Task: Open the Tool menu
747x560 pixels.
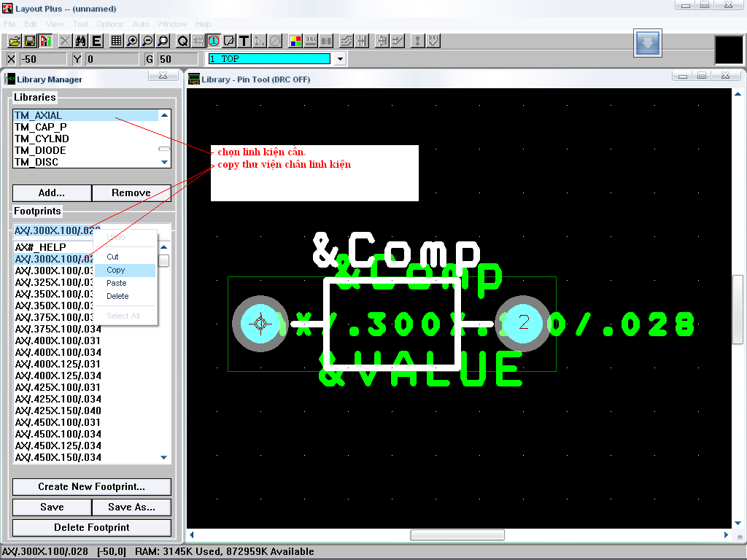Action: (x=80, y=24)
